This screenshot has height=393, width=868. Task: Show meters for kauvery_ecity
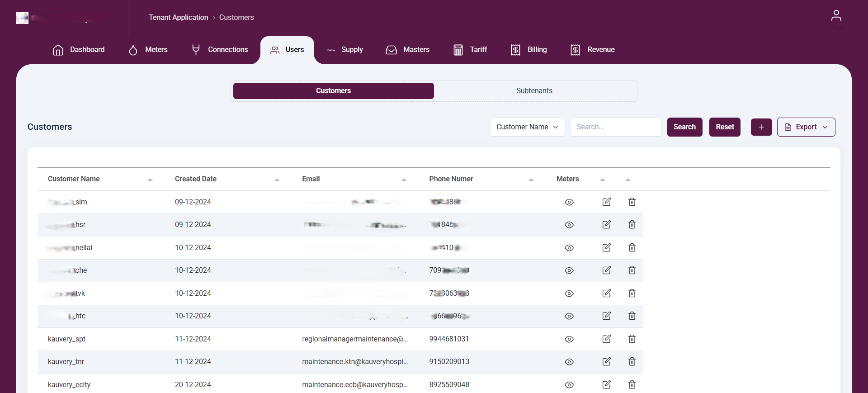pyautogui.click(x=569, y=385)
